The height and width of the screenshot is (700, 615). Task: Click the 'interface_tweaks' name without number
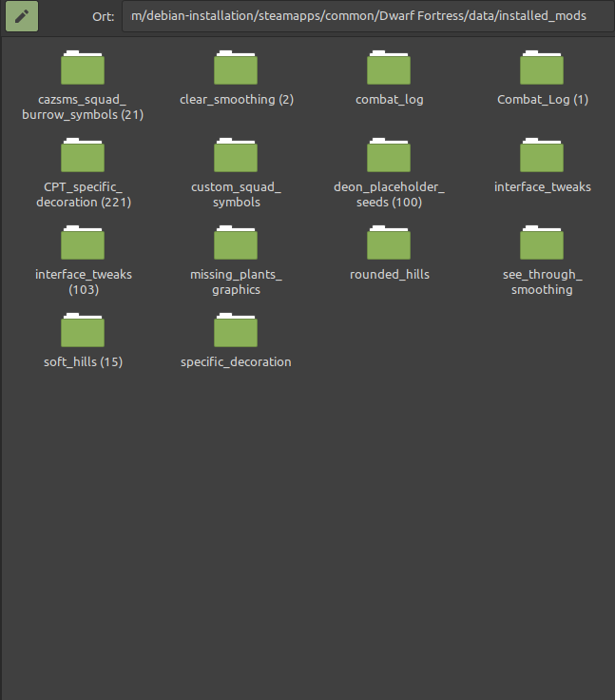[542, 187]
